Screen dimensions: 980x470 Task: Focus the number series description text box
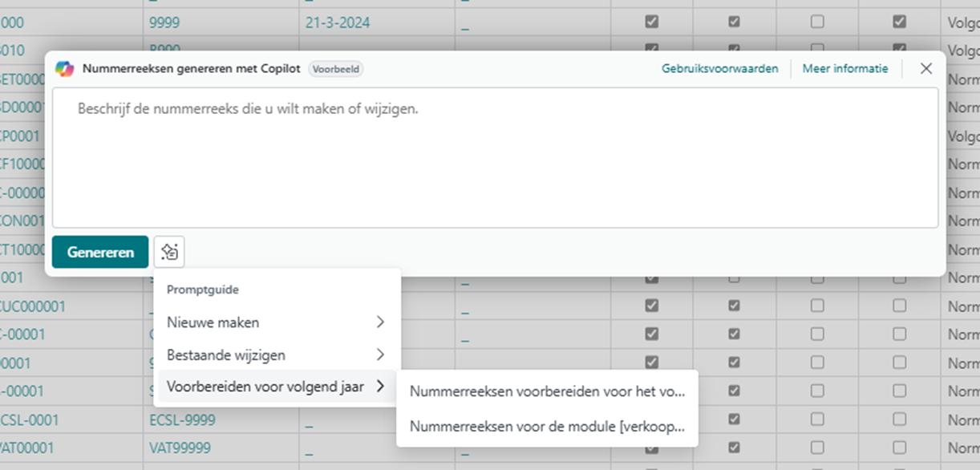tap(495, 157)
